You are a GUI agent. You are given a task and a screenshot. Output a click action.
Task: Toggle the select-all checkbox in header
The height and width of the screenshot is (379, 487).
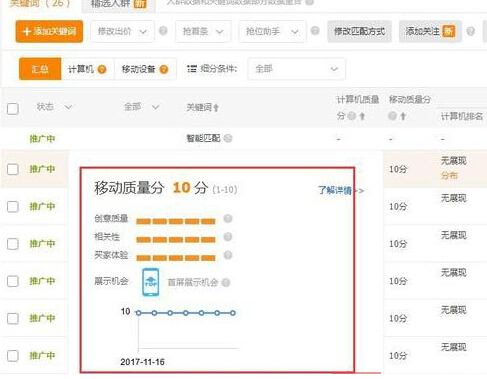(13, 109)
